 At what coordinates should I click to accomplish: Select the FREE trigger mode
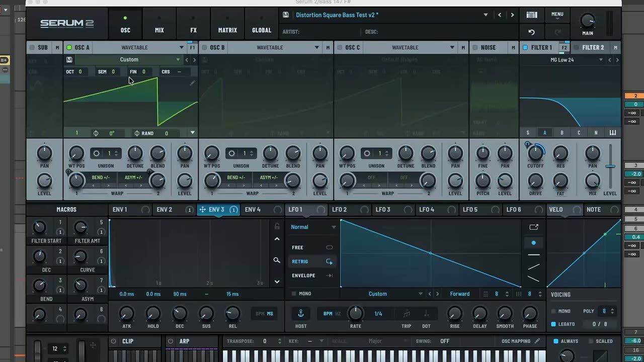tap(312, 247)
